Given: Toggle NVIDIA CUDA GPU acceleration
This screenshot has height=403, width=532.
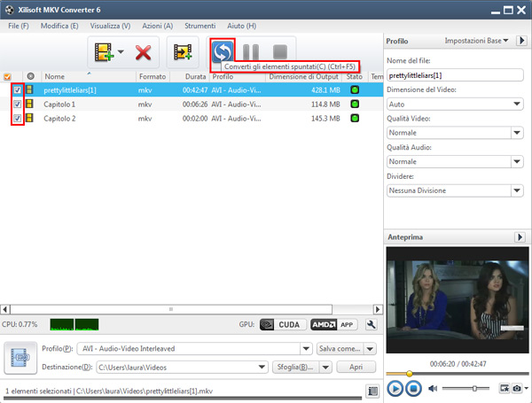Looking at the screenshot, I should click(x=283, y=325).
